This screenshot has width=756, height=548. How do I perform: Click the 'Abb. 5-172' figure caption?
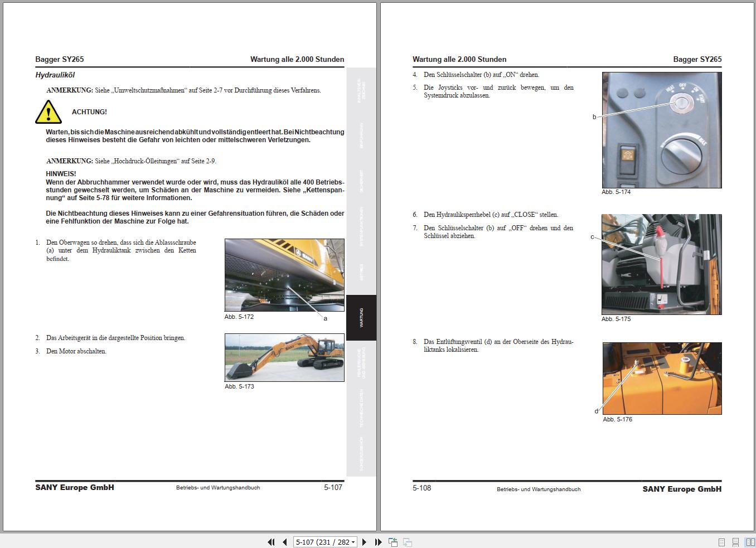(x=239, y=317)
